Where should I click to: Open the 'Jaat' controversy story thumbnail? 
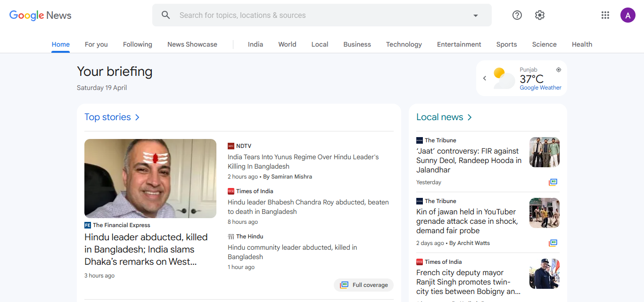click(545, 152)
